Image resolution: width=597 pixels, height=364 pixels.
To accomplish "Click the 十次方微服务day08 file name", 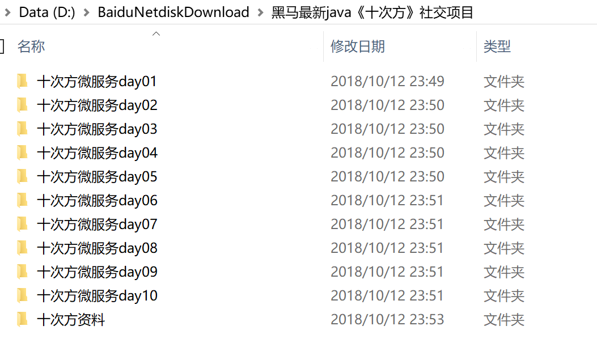I will pos(97,248).
